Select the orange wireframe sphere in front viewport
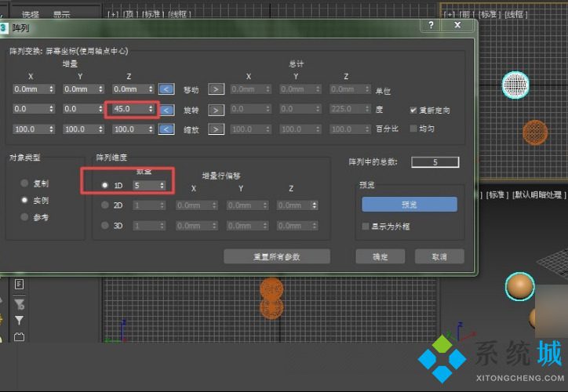The width and height of the screenshot is (568, 392). 535,132
